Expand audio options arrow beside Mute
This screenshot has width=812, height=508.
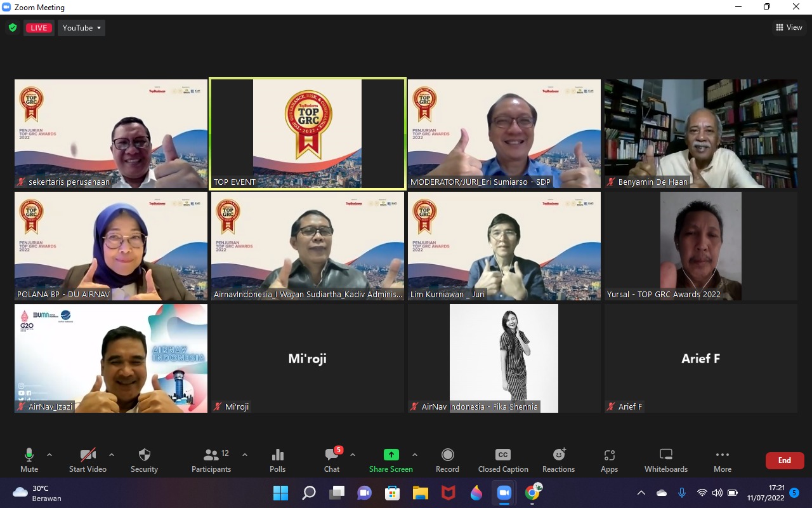(x=49, y=455)
